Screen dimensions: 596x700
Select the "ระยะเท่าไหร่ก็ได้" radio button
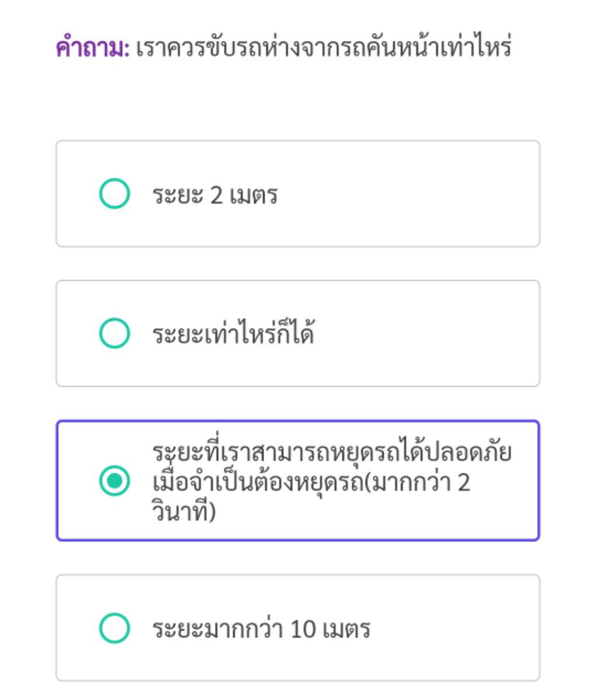(x=115, y=333)
